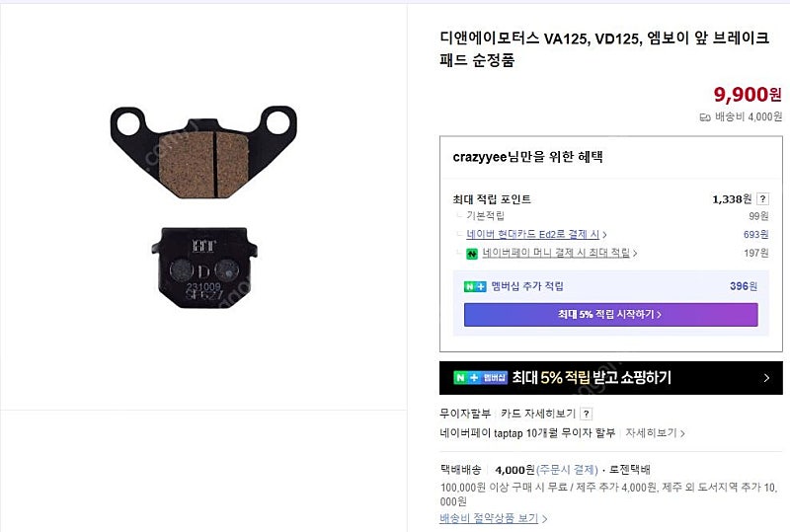This screenshot has width=790, height=532.
Task: Open 배송비 절약상품 보기 link
Action: [489, 518]
